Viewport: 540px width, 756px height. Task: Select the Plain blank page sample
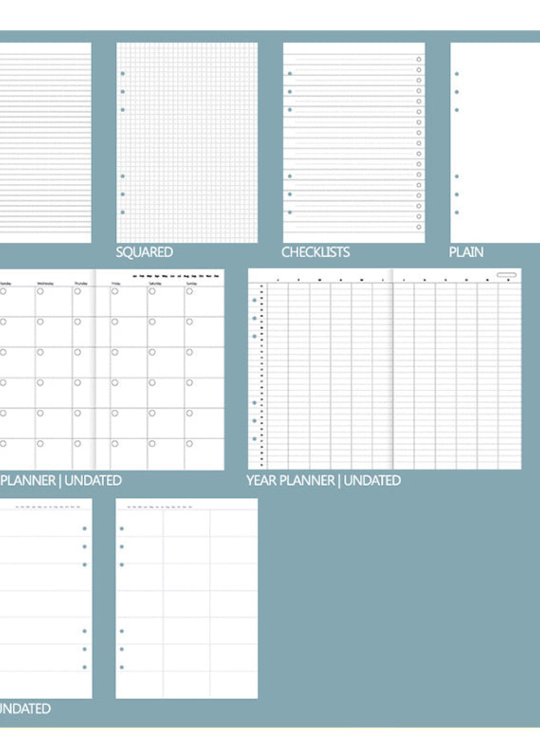495,143
